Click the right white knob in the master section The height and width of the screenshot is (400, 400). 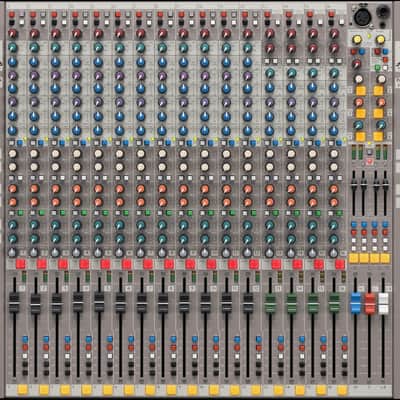(381, 79)
